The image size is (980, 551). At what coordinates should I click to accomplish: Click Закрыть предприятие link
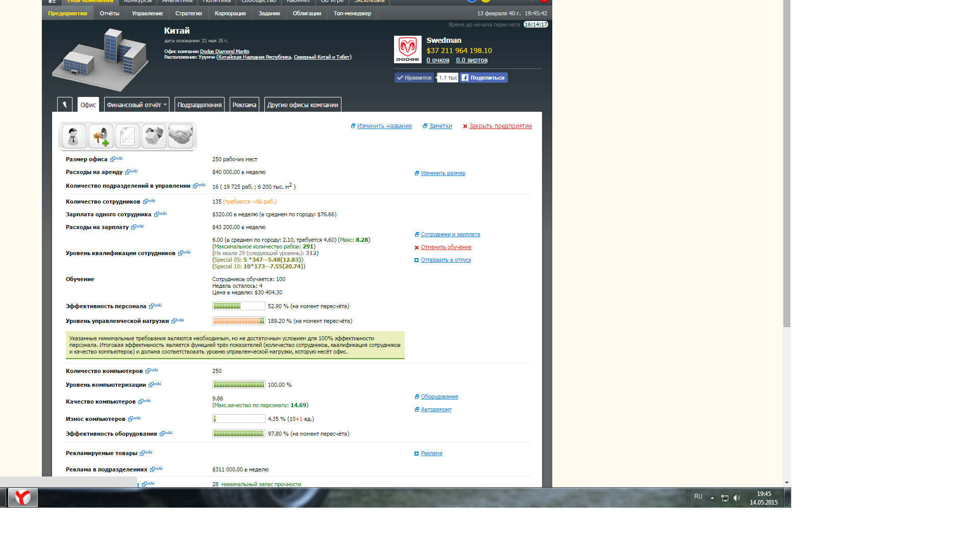[x=500, y=126]
